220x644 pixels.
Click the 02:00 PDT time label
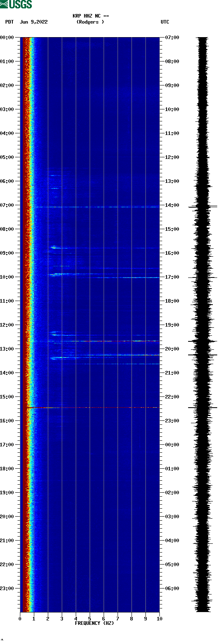tap(7, 85)
